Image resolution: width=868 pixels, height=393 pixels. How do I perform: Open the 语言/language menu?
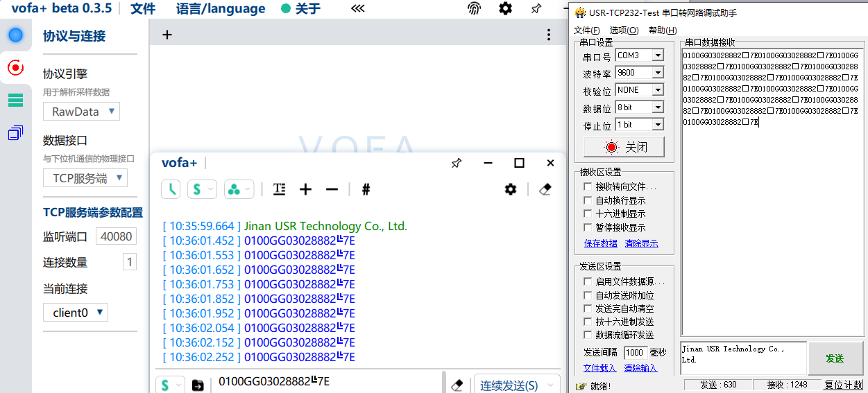221,9
